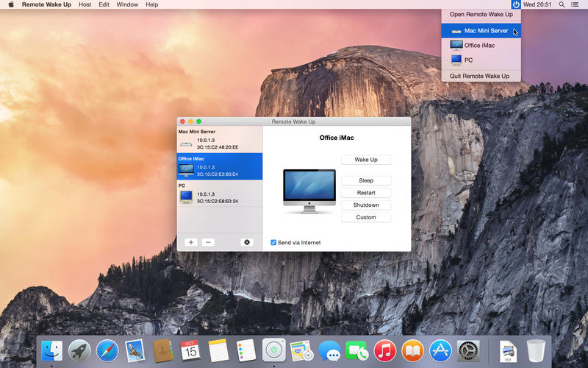Open the Window menu in menu bar
Screen dimensions: 588x368
(127, 4)
